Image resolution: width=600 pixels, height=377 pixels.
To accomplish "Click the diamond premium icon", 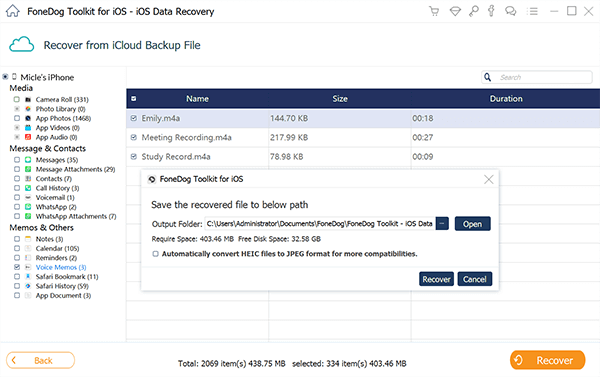I will point(455,11).
